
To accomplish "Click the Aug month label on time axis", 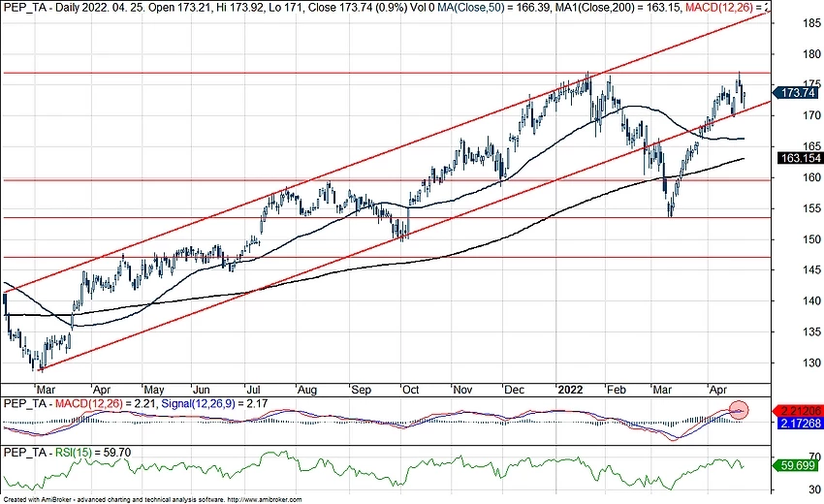I will 307,390.
